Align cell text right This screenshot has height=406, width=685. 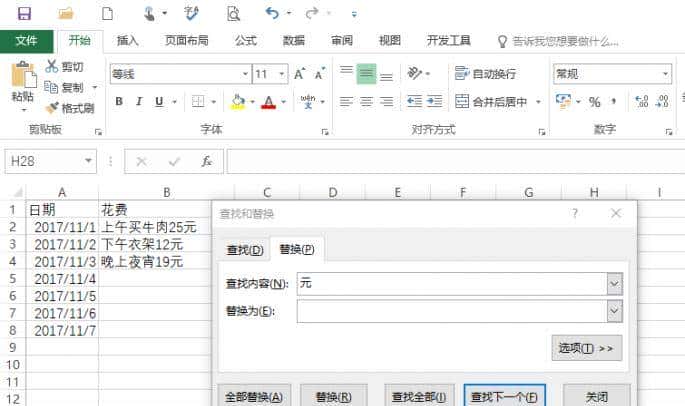tap(386, 102)
